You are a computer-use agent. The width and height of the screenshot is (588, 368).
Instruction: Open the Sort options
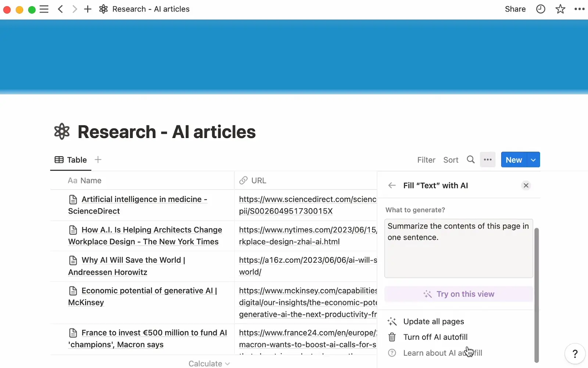point(451,159)
